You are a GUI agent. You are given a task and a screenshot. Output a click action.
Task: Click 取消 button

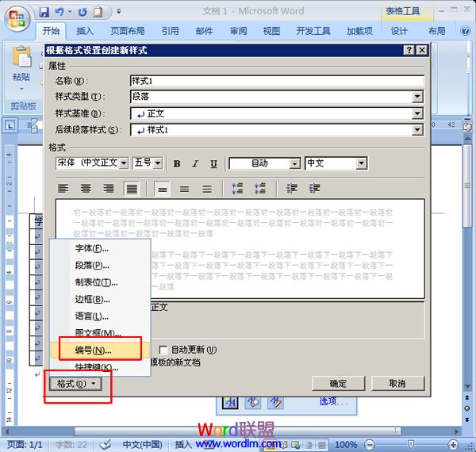pos(397,384)
